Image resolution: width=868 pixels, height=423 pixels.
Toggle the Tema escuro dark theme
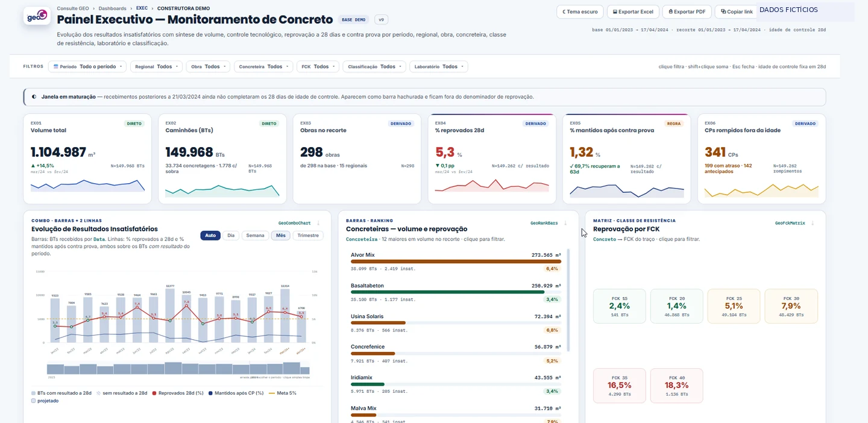[580, 11]
